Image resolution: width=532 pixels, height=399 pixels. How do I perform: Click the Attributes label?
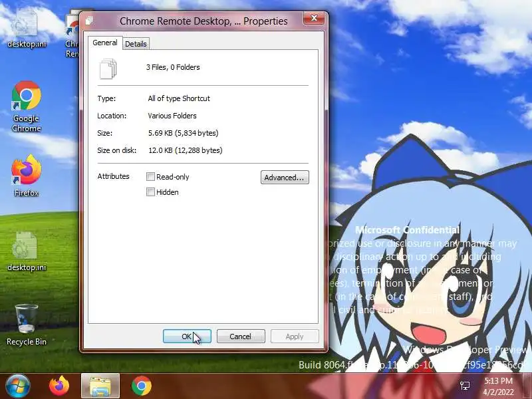tap(113, 176)
